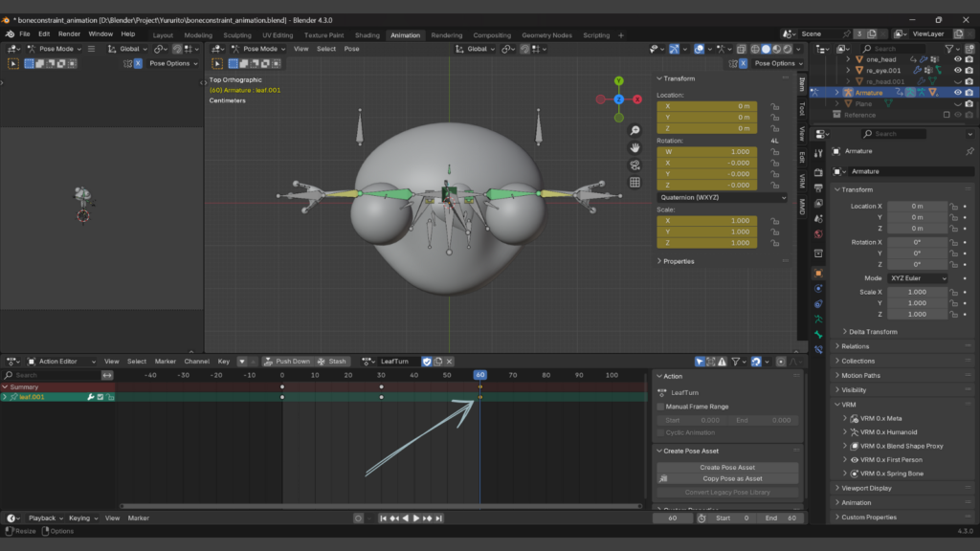Open XYZ Euler mode dropdown
Viewport: 980px width, 551px height.
coord(918,278)
